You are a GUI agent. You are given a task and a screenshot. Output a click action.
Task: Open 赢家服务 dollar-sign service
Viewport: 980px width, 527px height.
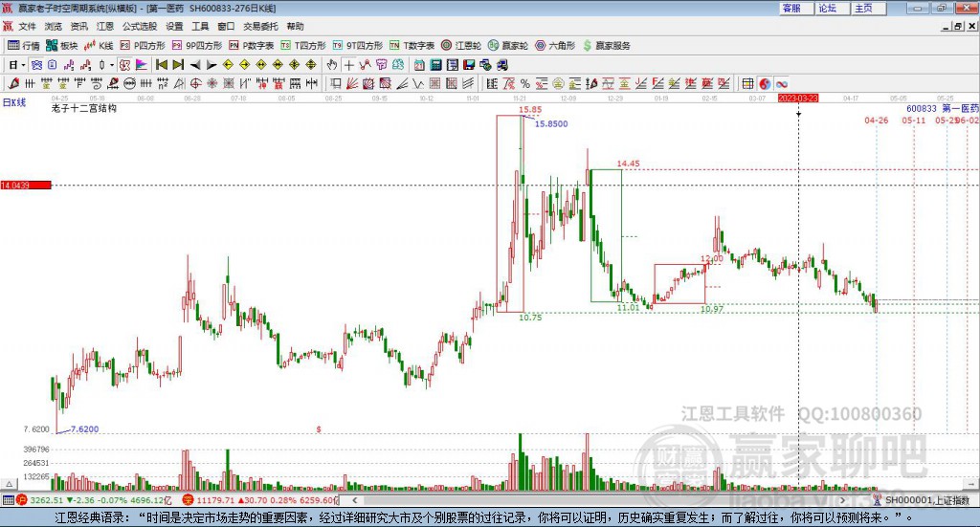point(606,46)
